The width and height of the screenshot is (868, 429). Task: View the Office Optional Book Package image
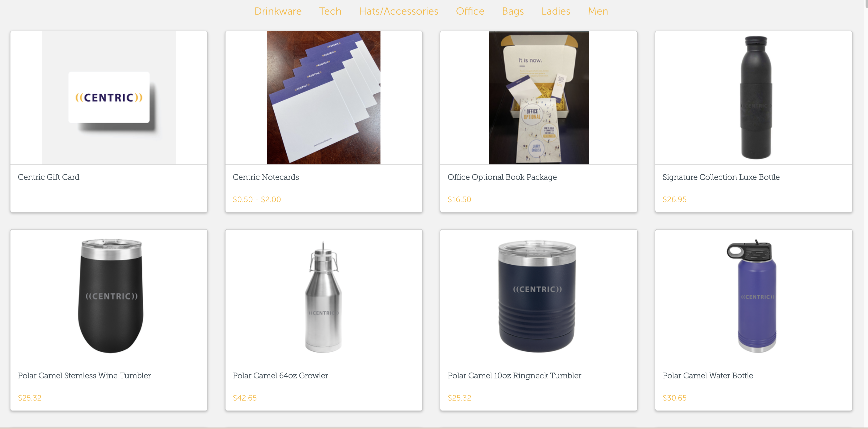pyautogui.click(x=538, y=98)
